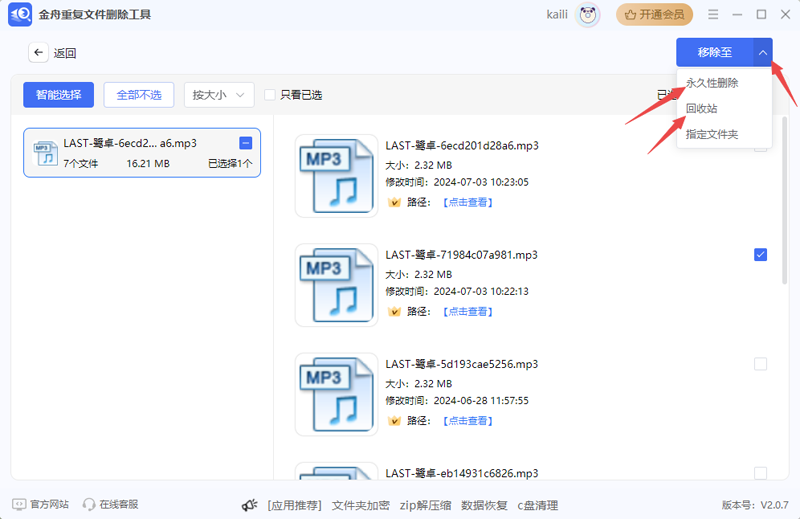Click the online support headset icon
Image resolution: width=800 pixels, height=519 pixels.
pos(89,504)
